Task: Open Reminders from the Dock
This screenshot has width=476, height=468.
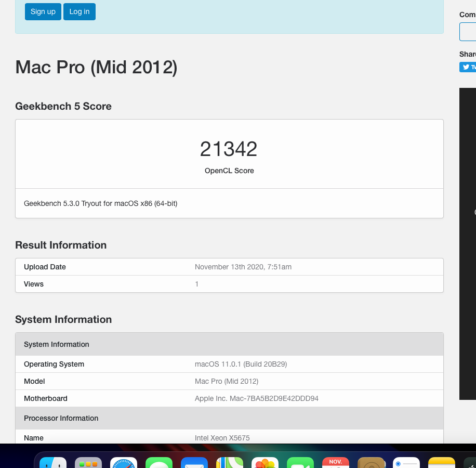Action: 406,462
